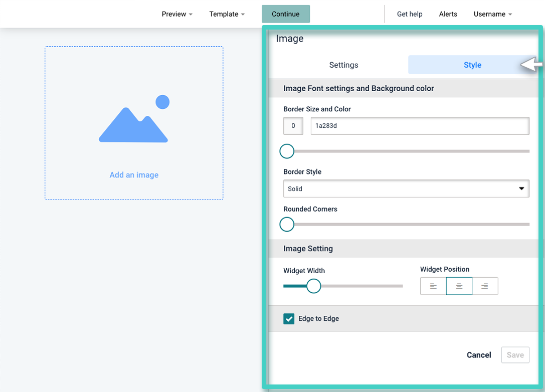This screenshot has height=392, width=545.
Task: Open the Template dropdown menu
Action: click(227, 14)
